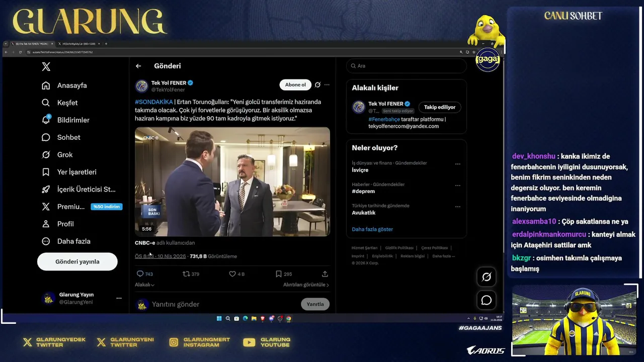This screenshot has width=644, height=362.
Task: Open Daha fazla menu
Action: click(66, 241)
